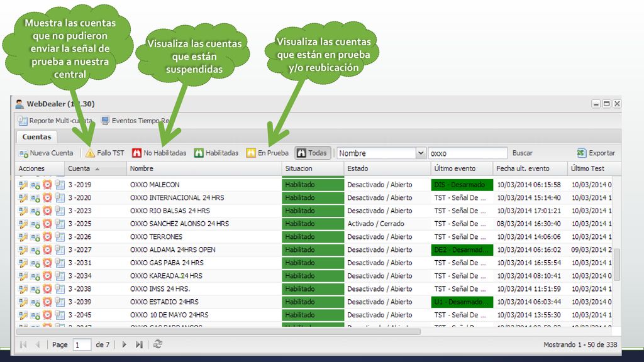Click the horizontal scrollbar of the grid

click(218, 331)
